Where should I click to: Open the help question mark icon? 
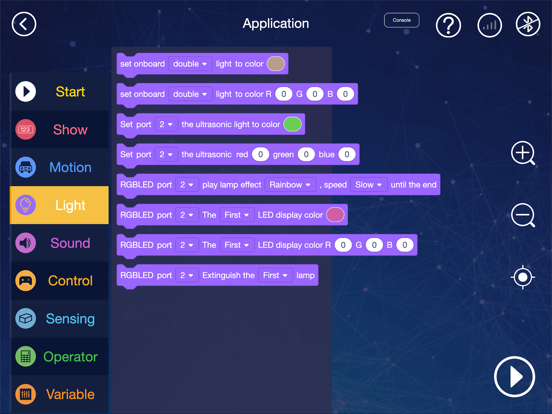[x=448, y=25]
